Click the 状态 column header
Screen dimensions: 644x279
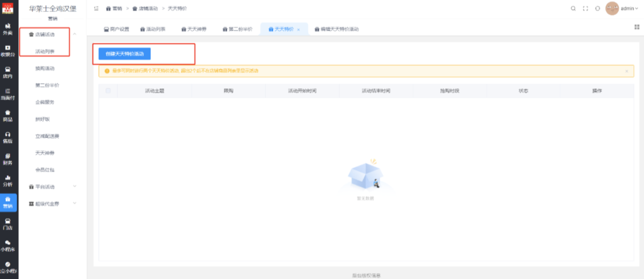pos(523,91)
